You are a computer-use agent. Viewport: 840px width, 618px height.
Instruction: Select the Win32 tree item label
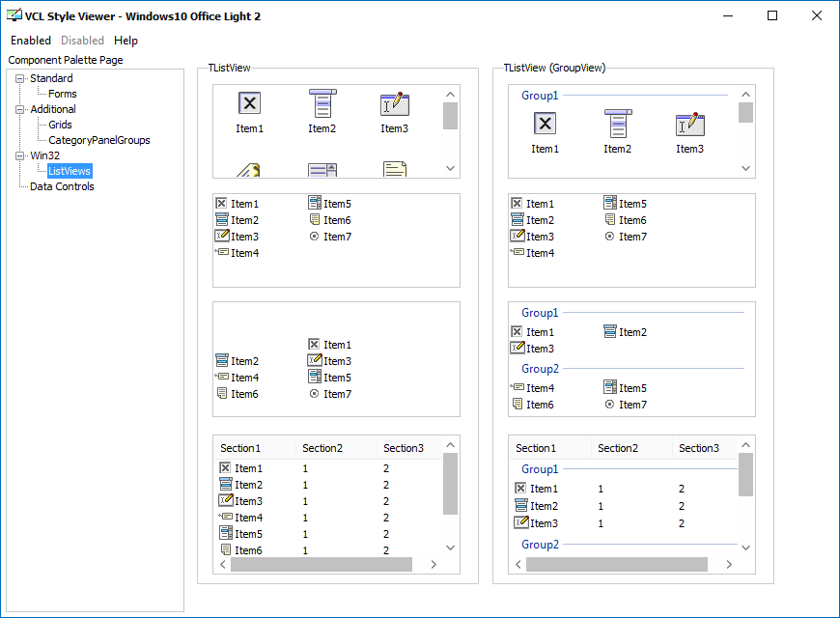click(45, 156)
